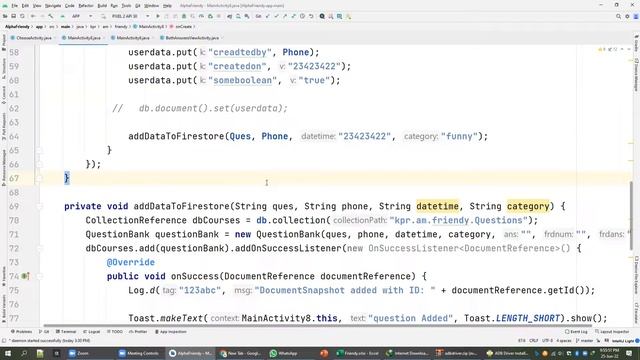This screenshot has height=360, width=640.
Task: Click the 4 spaces indent status item
Action: (564, 340)
